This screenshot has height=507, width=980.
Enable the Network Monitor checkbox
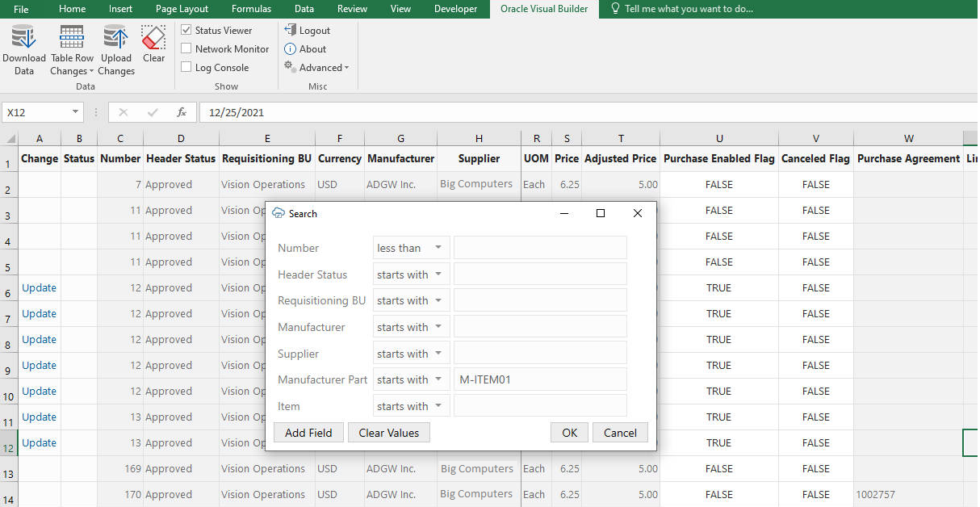point(186,48)
